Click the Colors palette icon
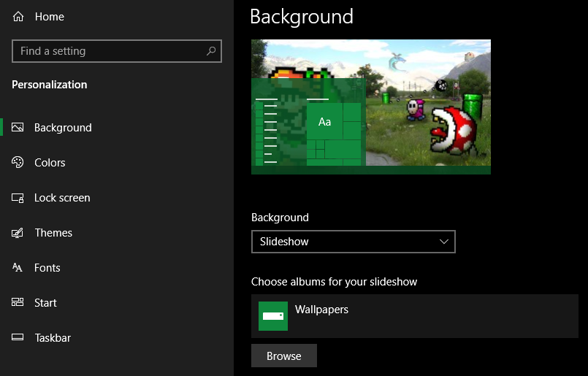588x376 pixels. pyautogui.click(x=18, y=162)
